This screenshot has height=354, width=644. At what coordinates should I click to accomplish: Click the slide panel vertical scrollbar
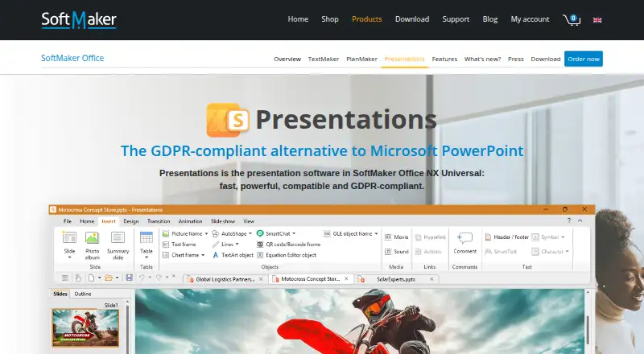tap(127, 327)
